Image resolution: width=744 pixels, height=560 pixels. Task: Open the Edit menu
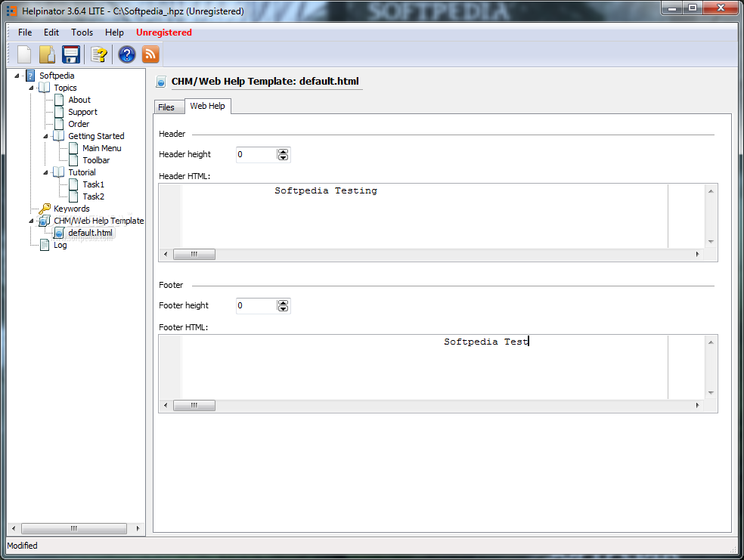tap(51, 32)
